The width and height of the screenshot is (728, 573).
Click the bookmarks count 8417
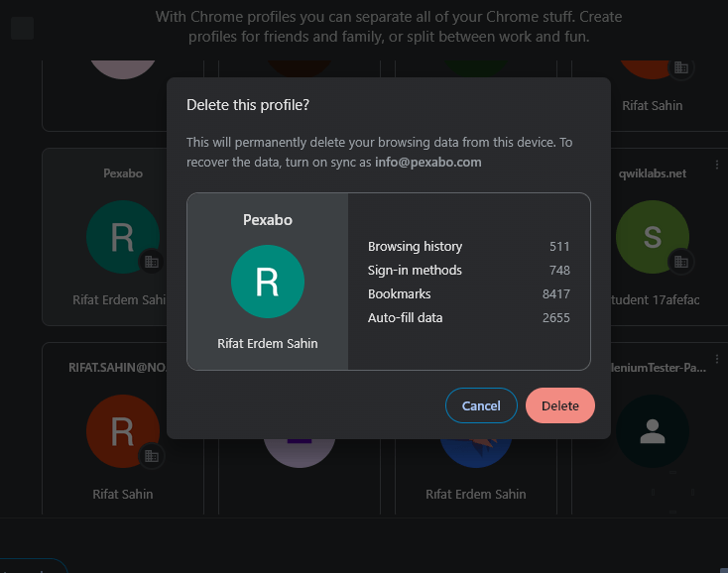[556, 293]
